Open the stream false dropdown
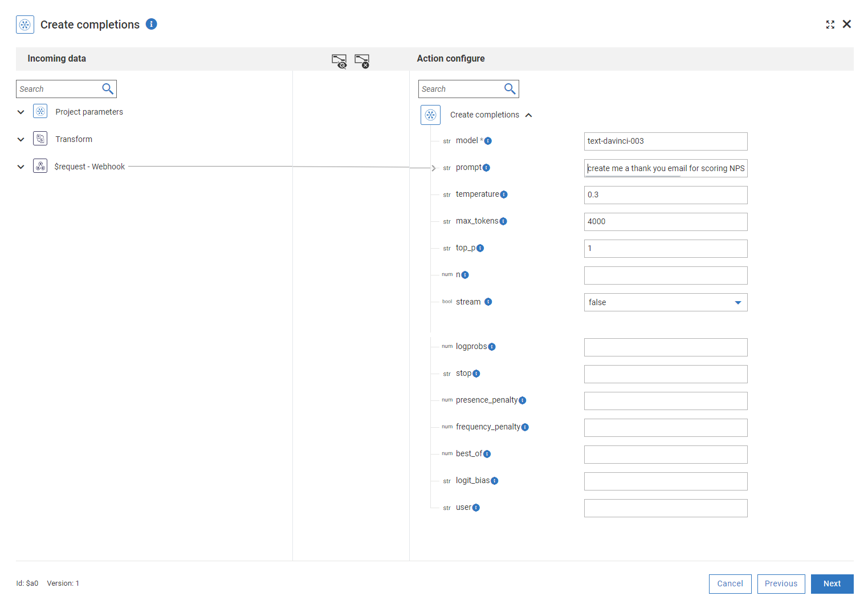 737,302
